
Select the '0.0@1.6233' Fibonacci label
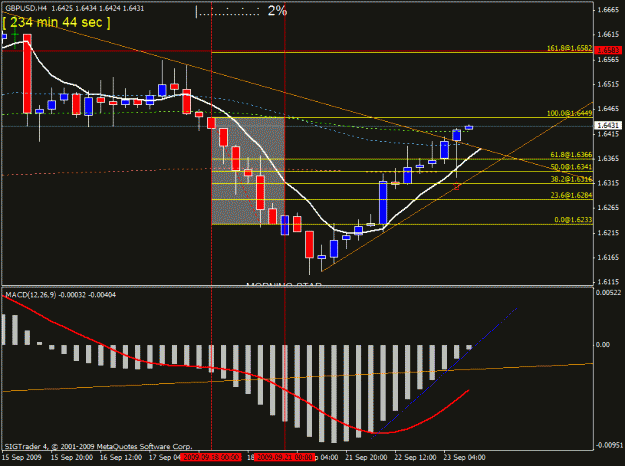(x=573, y=220)
